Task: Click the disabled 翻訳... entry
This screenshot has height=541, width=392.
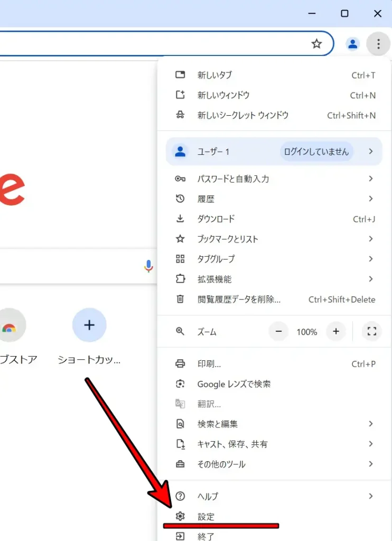Action: [x=274, y=404]
